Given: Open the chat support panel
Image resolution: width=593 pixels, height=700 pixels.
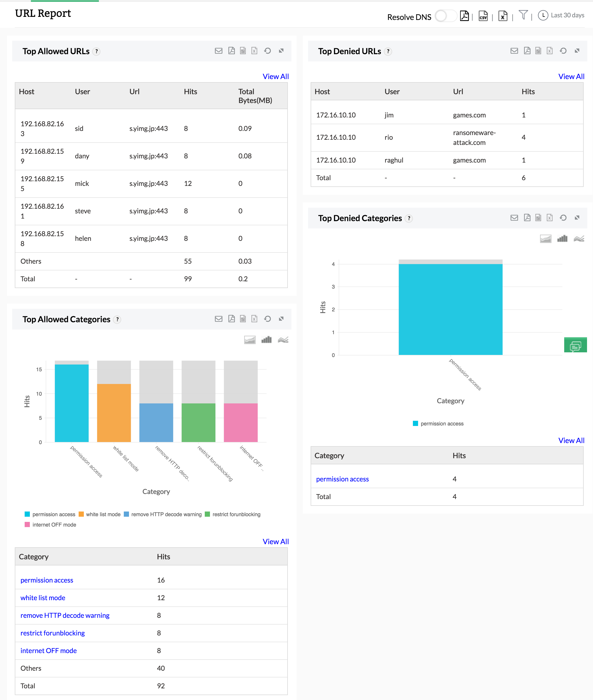Looking at the screenshot, I should tap(576, 345).
